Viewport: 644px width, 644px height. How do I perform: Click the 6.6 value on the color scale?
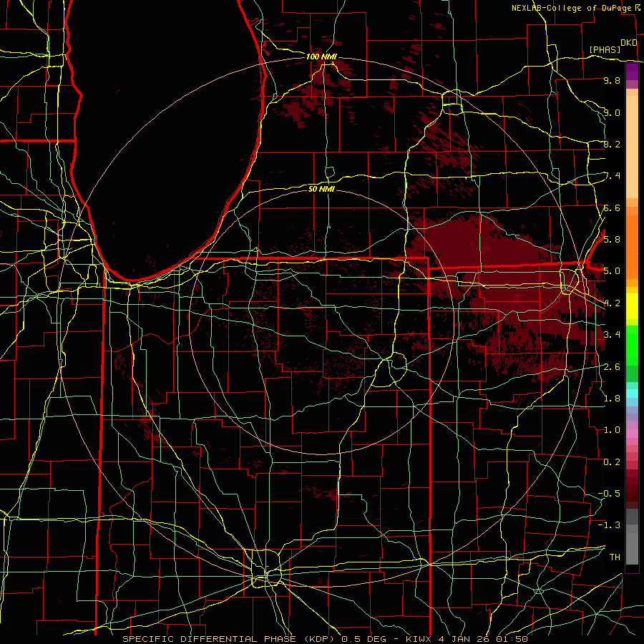pos(612,208)
